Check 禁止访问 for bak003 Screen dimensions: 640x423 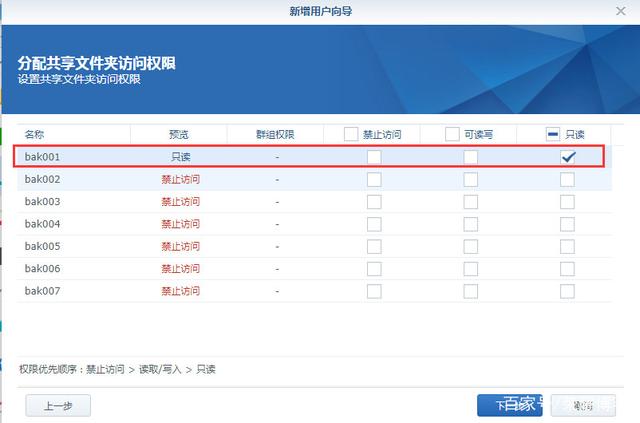point(374,202)
